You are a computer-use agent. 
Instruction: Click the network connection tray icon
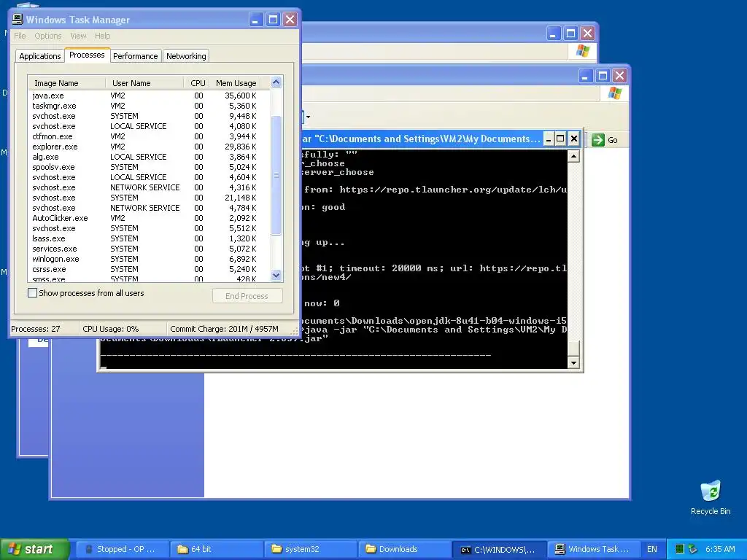point(693,549)
